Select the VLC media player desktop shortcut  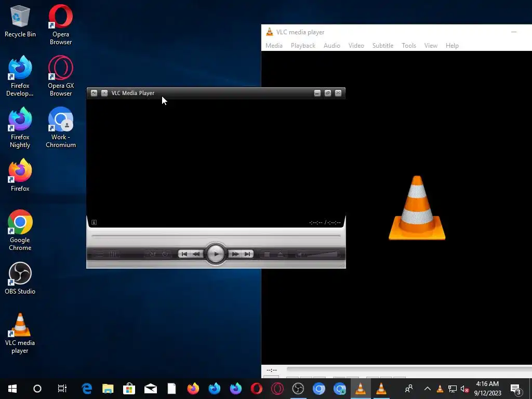(x=20, y=334)
